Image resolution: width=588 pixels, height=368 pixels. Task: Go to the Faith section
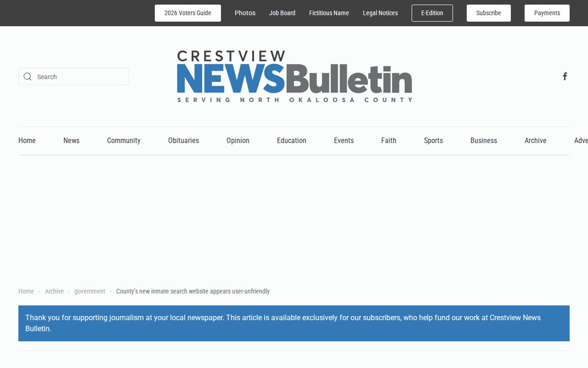point(389,141)
